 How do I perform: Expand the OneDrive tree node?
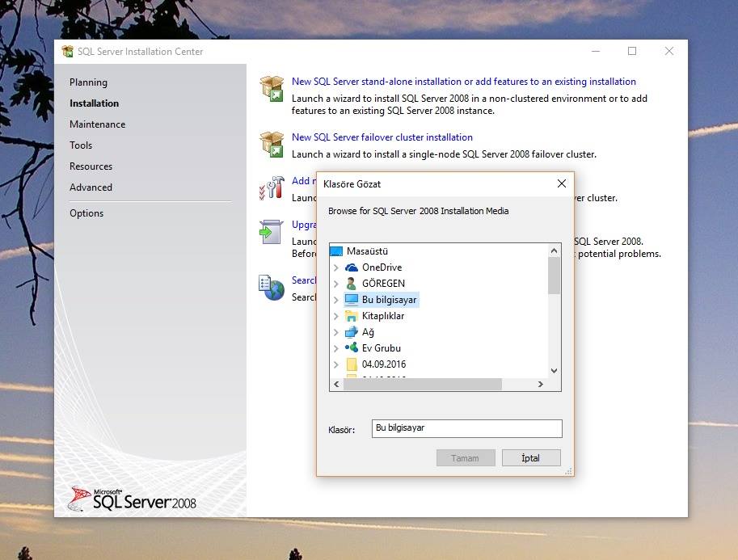coord(336,267)
